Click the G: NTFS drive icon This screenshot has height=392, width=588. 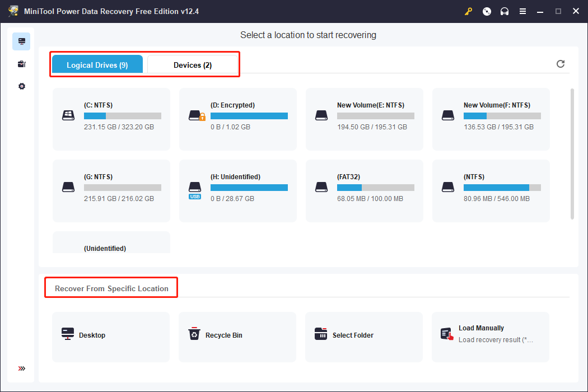tap(68, 187)
